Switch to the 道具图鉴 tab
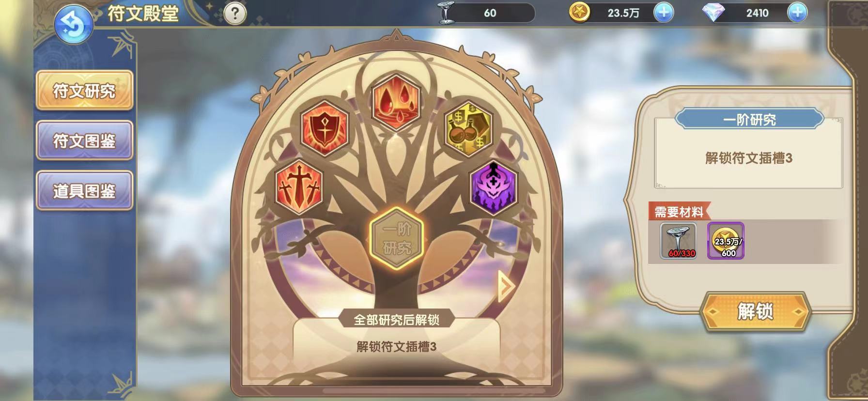The width and height of the screenshot is (868, 401). [84, 190]
